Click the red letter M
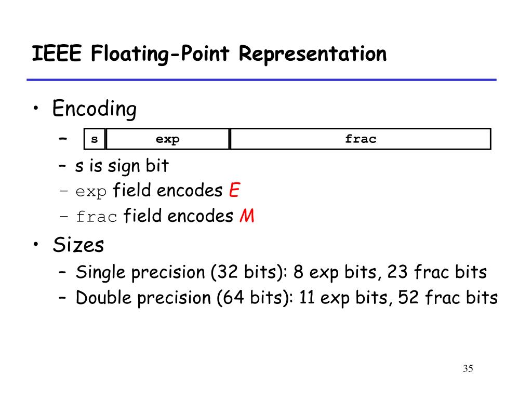 pyautogui.click(x=247, y=216)
